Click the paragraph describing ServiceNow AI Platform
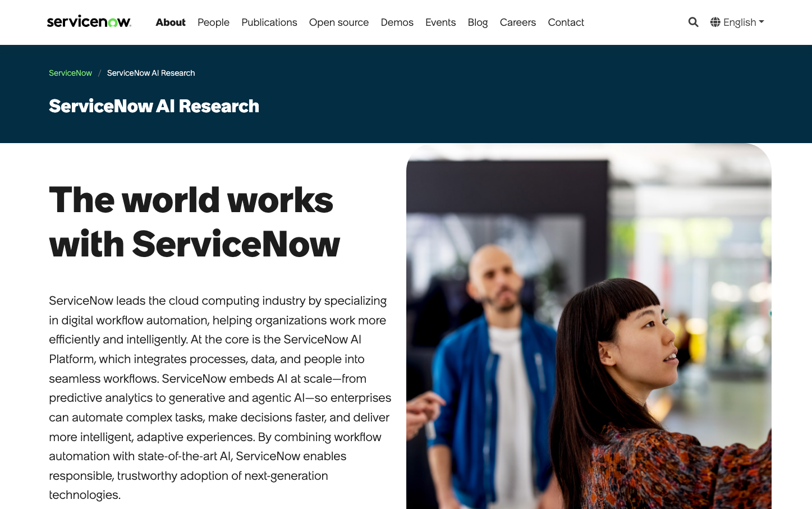 click(x=219, y=397)
